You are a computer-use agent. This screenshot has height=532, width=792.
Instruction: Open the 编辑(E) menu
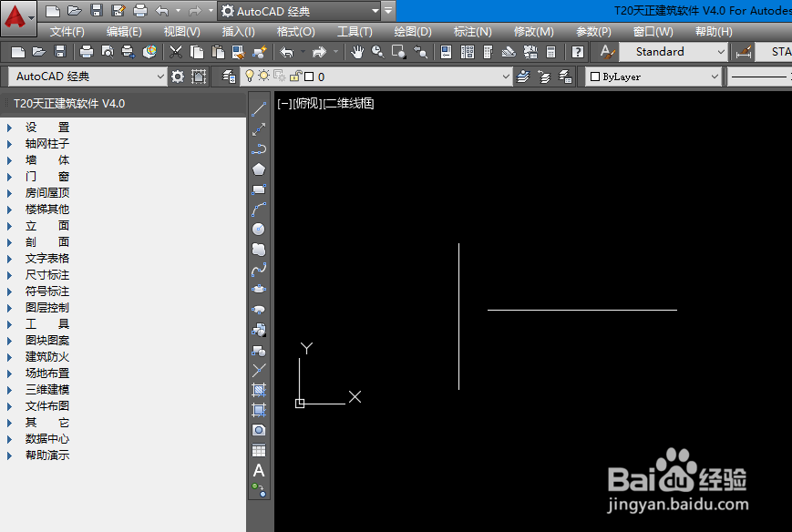tap(124, 32)
